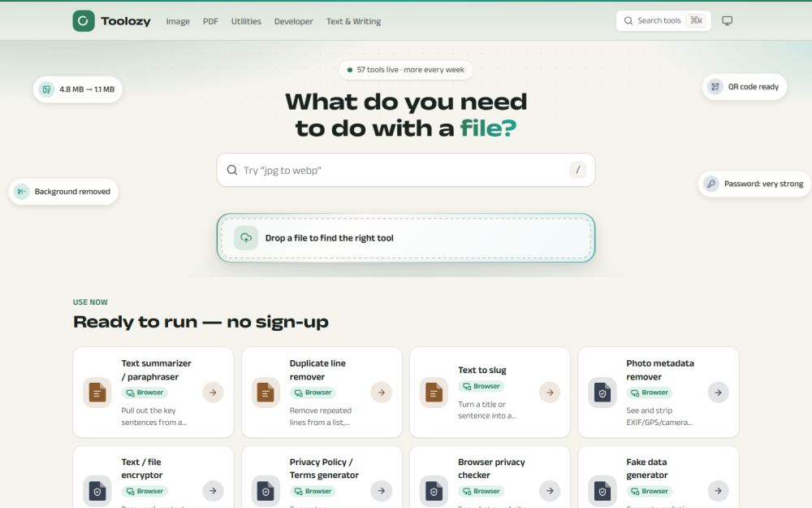Screen dimensions: 812x508
Task: Click the "Ready to run — no sign-up" heading
Action: pyautogui.click(x=201, y=322)
